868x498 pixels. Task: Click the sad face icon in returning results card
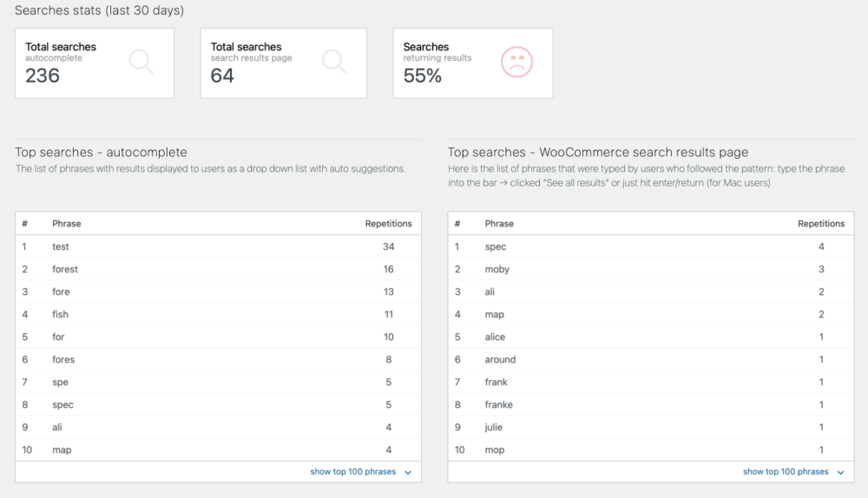[516, 62]
